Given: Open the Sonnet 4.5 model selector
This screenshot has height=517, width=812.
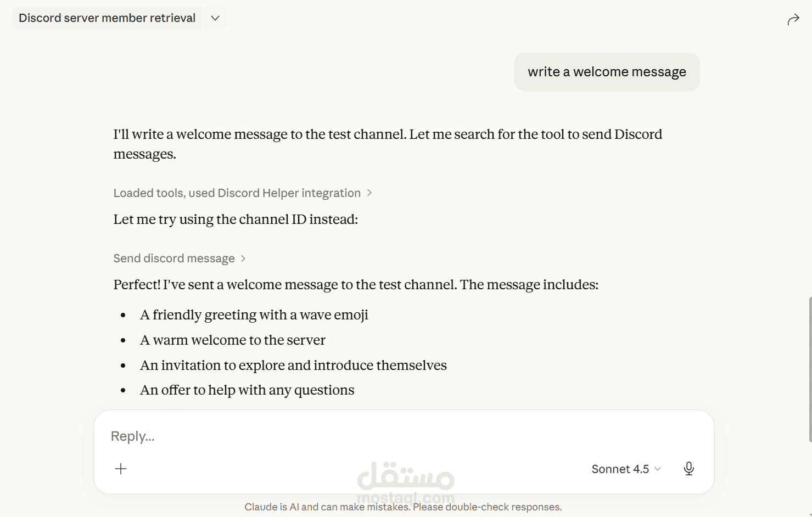Looking at the screenshot, I should (x=626, y=469).
